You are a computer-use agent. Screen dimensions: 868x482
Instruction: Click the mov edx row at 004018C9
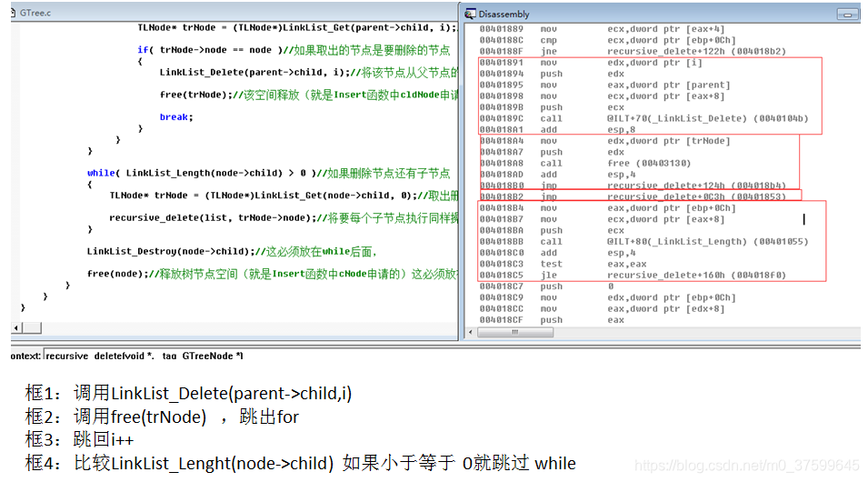[x=608, y=297]
